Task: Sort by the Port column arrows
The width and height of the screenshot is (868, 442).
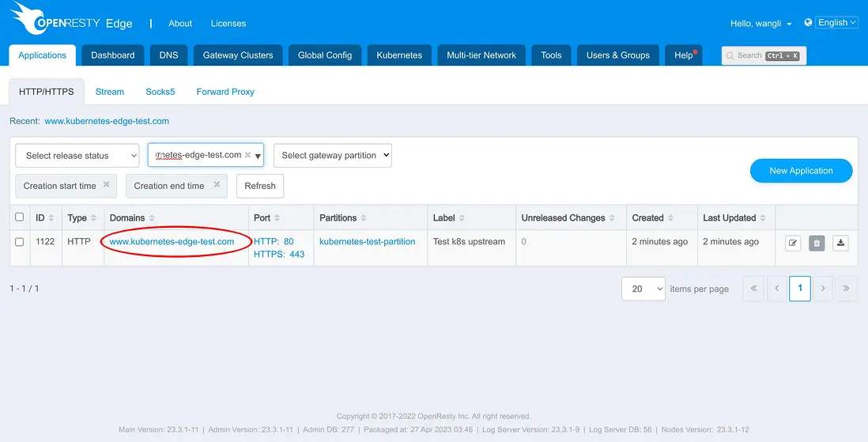Action: [x=277, y=218]
